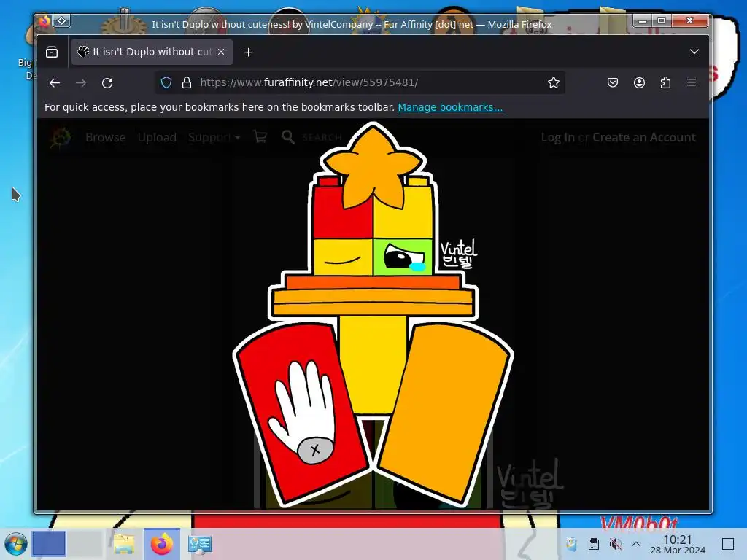Switch to Firefox in the taskbar

tap(162, 544)
